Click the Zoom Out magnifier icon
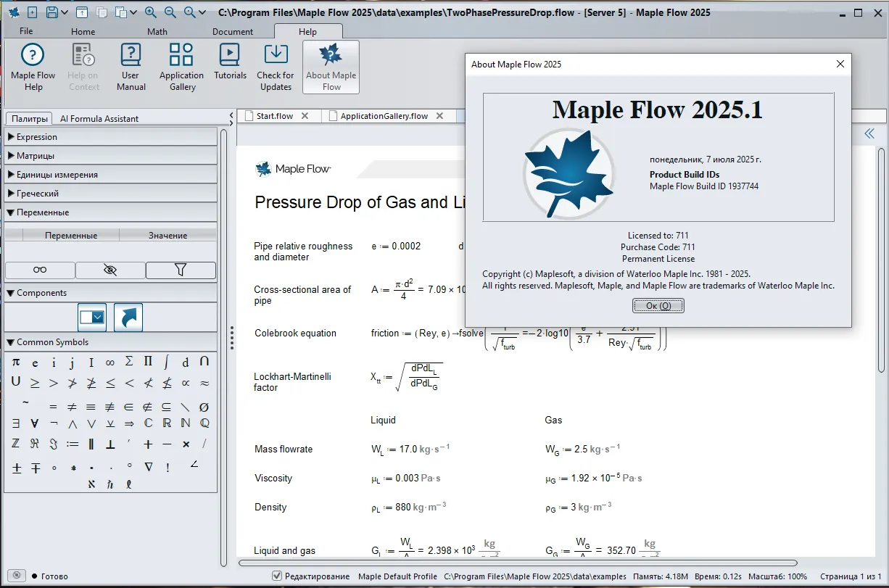 tap(170, 12)
